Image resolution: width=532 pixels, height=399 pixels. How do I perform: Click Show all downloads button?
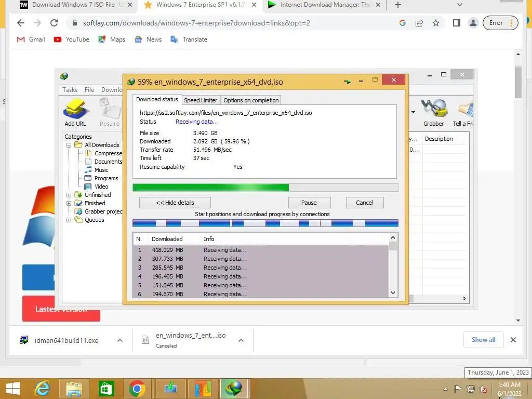pos(484,340)
